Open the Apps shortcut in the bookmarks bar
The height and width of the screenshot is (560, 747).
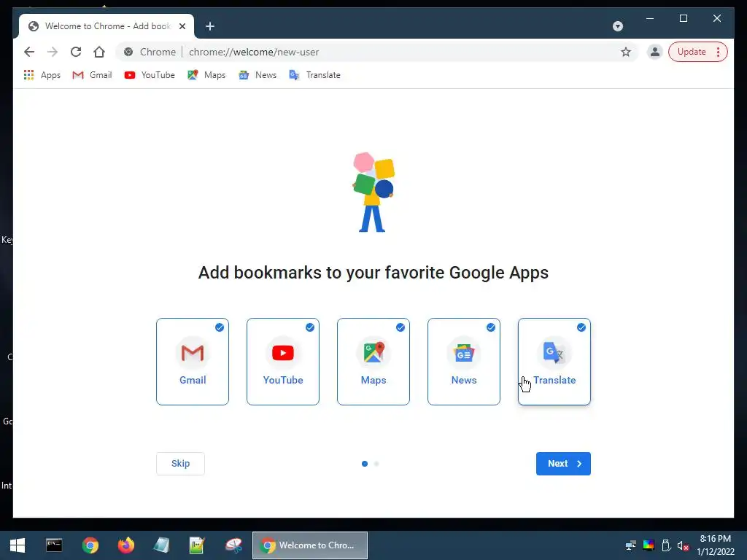click(42, 75)
